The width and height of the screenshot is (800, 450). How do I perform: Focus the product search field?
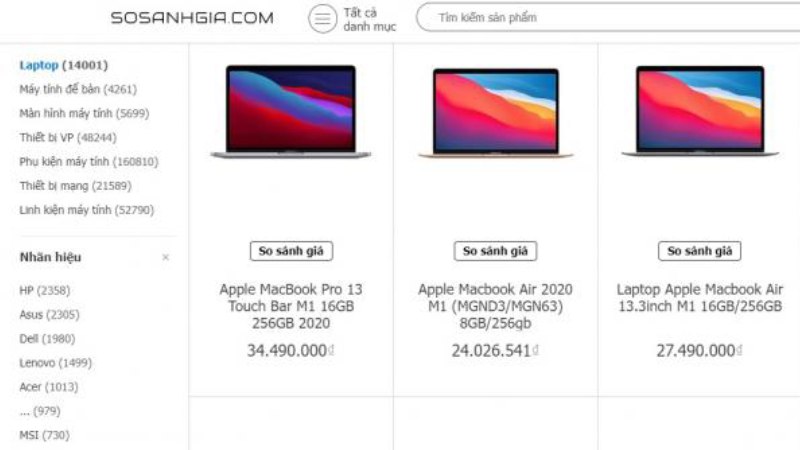tap(607, 17)
